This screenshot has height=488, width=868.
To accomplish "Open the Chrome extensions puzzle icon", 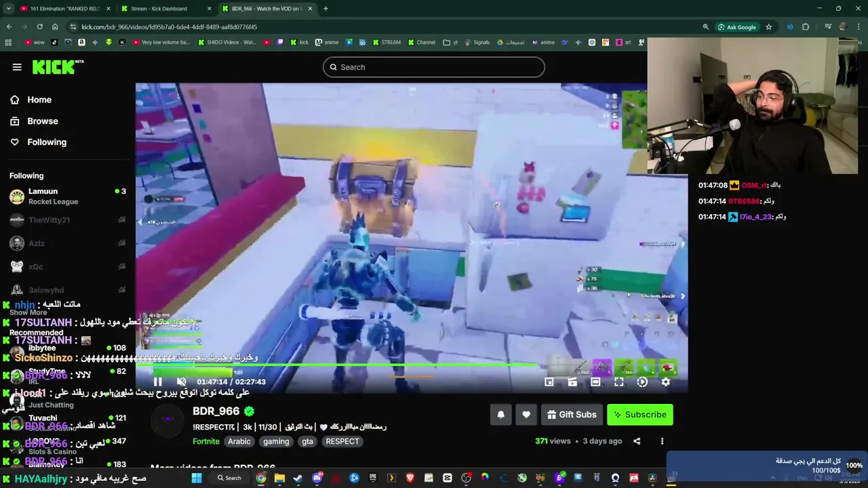I will pyautogui.click(x=806, y=26).
